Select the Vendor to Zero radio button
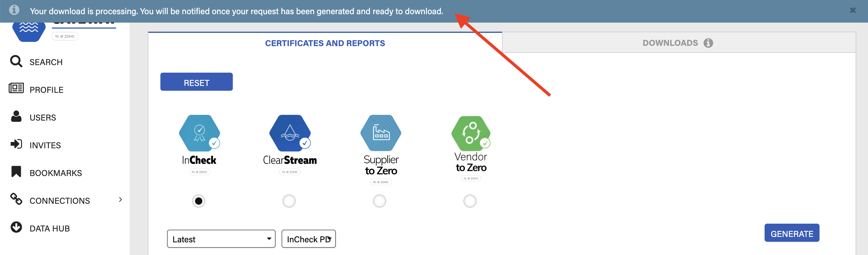Image resolution: width=868 pixels, height=255 pixels. (x=470, y=201)
